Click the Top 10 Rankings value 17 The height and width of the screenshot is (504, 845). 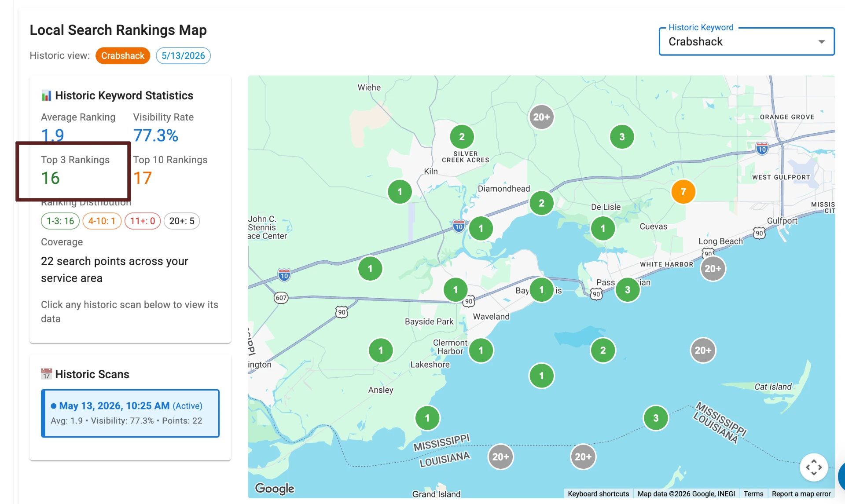pyautogui.click(x=143, y=178)
